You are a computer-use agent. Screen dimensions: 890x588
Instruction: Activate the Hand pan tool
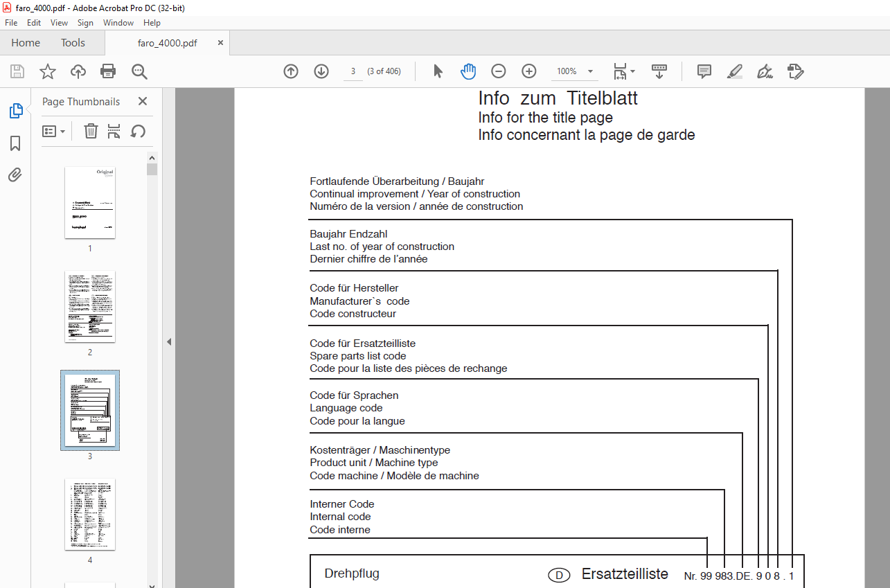tap(468, 71)
